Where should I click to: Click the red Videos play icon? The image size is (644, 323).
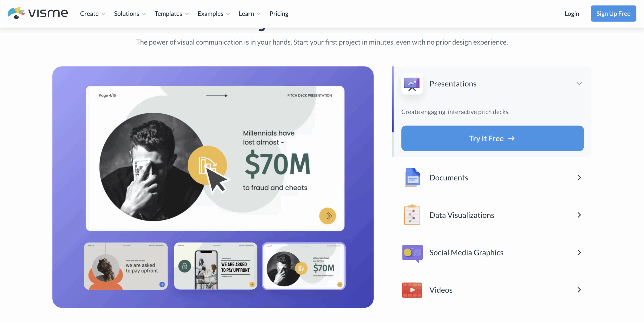click(412, 290)
